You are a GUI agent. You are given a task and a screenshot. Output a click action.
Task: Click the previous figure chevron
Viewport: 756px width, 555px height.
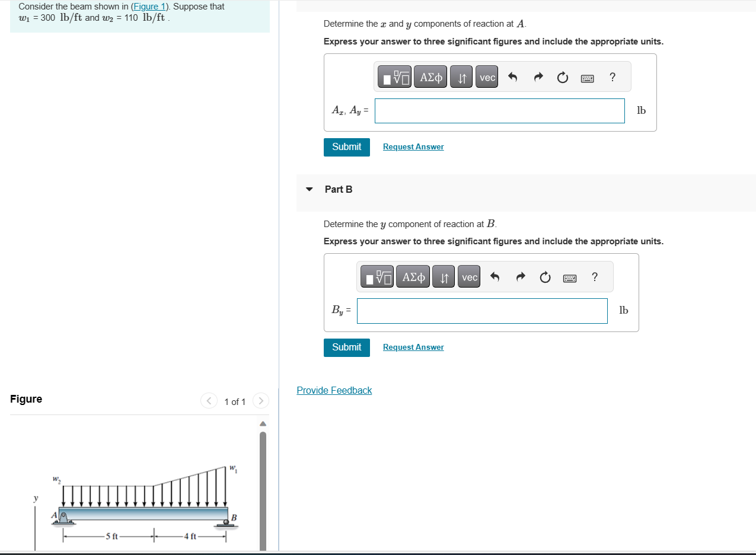pos(209,401)
